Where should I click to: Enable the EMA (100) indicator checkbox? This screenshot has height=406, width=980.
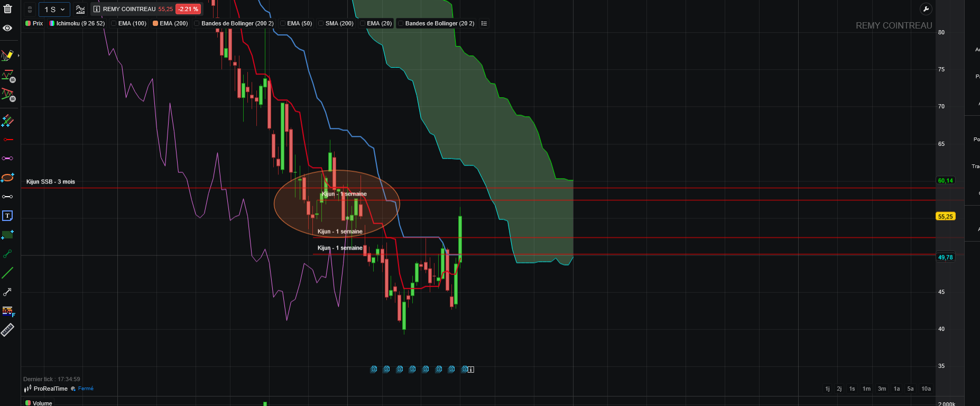coord(114,23)
